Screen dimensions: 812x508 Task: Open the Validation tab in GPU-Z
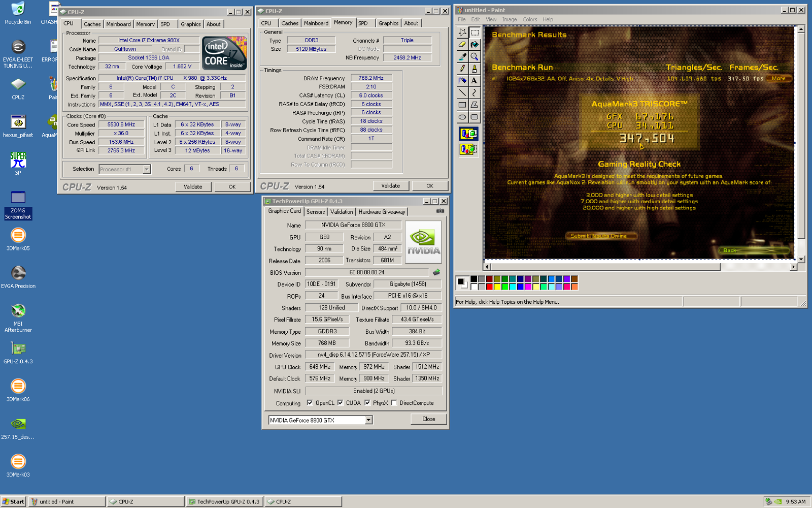pos(342,212)
